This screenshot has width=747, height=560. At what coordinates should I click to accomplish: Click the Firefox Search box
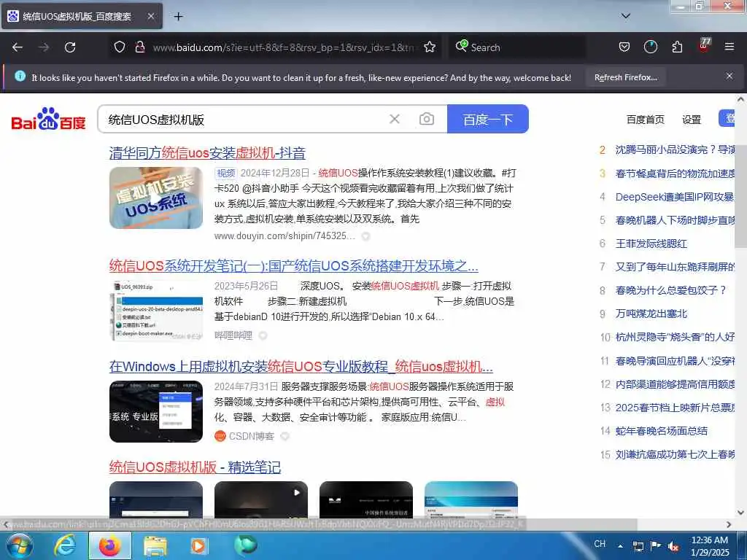coord(517,47)
